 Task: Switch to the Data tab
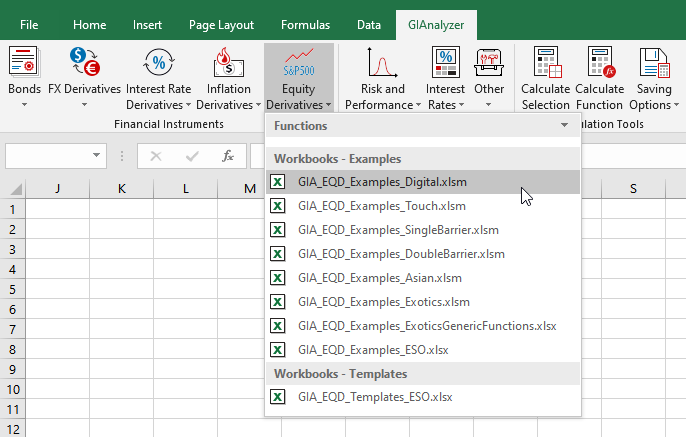coord(369,25)
